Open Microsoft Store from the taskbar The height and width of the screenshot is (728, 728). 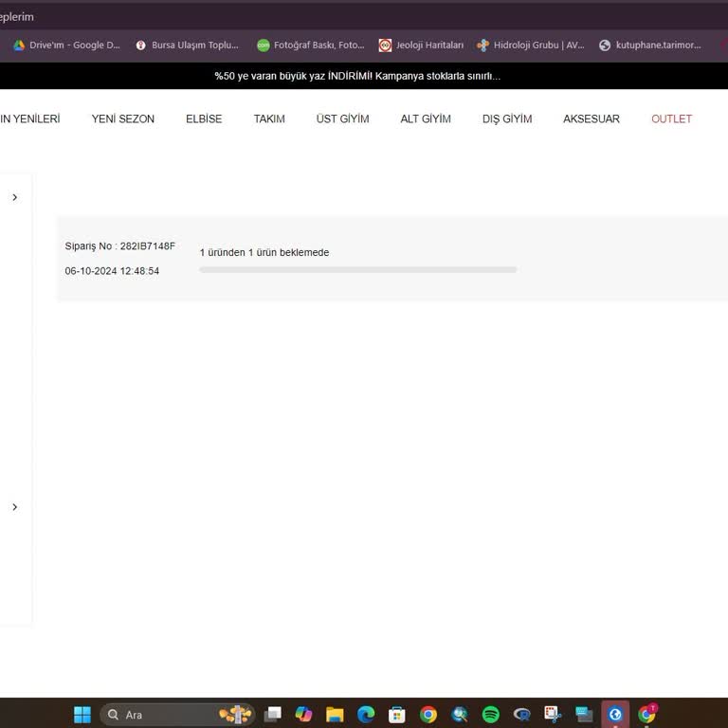(397, 714)
